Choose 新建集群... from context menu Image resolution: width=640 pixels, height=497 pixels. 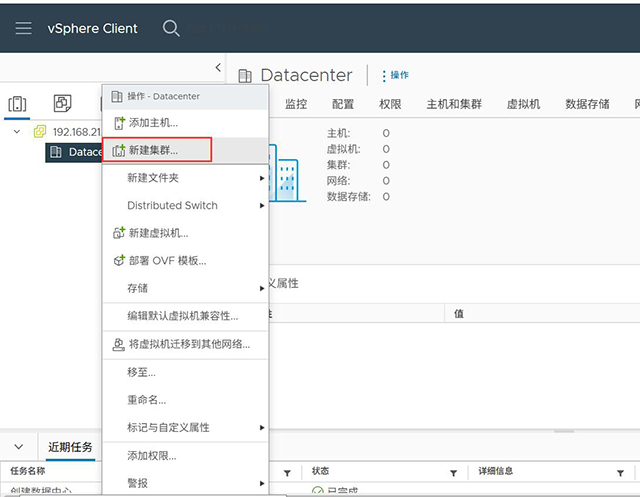[185, 150]
